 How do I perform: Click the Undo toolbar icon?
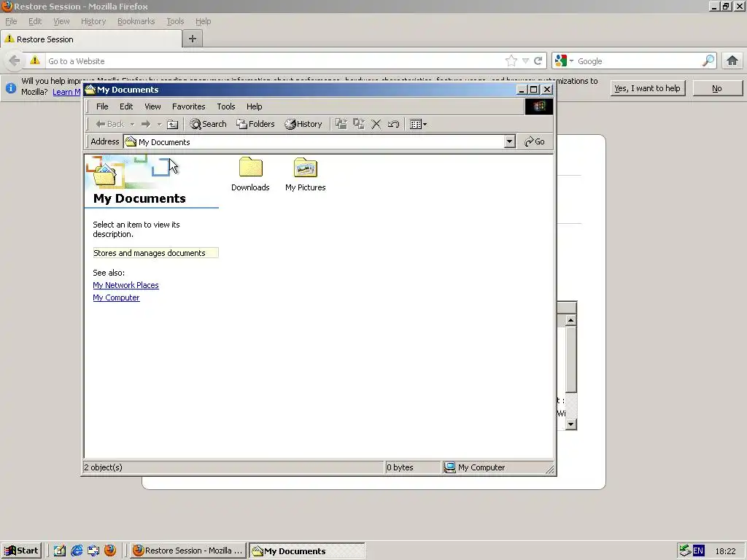[393, 124]
